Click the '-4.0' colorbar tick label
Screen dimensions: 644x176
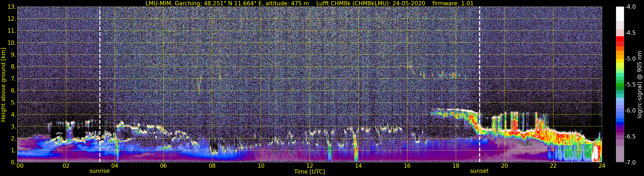click(630, 7)
